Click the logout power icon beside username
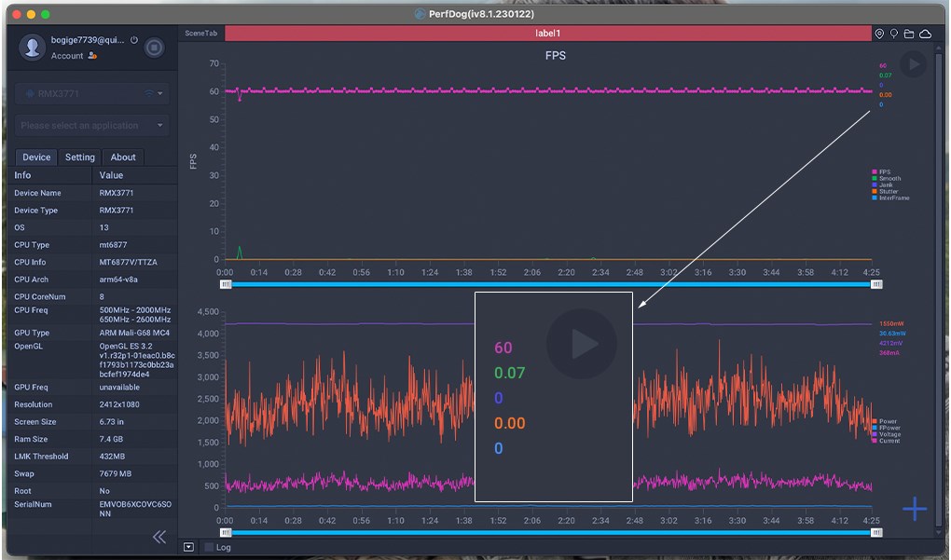The image size is (951, 560). click(134, 41)
